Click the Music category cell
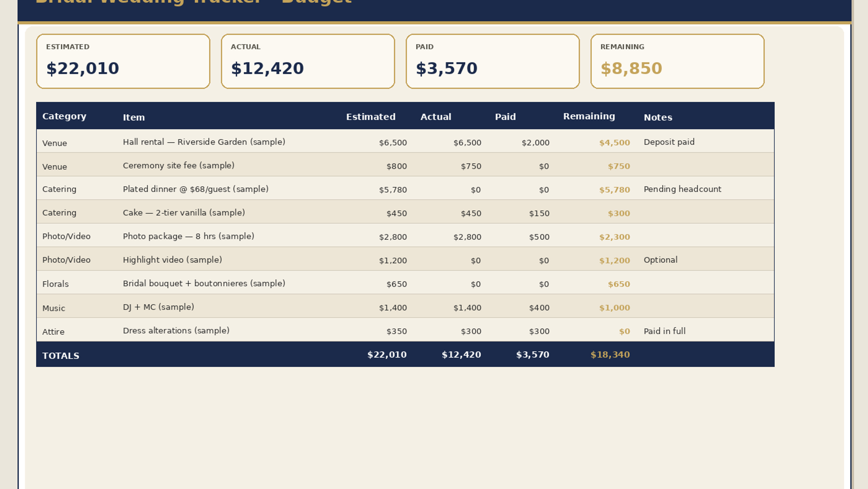The height and width of the screenshot is (489, 868). coord(54,308)
